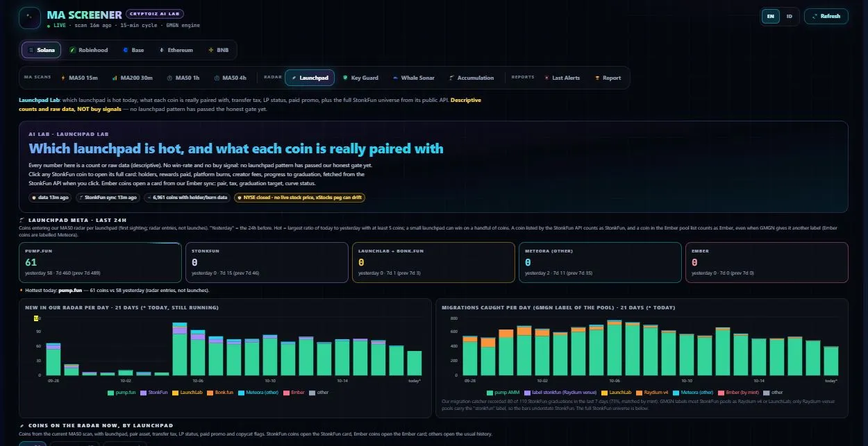Open the MA50 1h scan

pos(183,78)
